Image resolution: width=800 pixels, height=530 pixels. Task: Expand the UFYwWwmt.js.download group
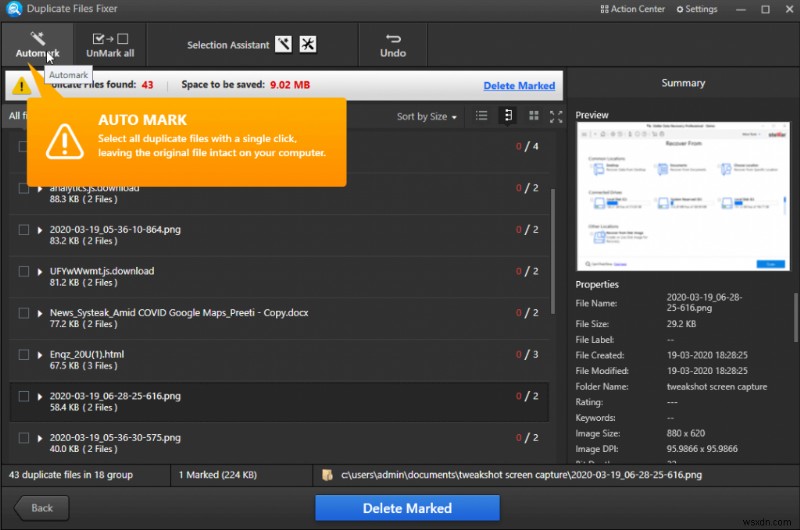pyautogui.click(x=40, y=272)
